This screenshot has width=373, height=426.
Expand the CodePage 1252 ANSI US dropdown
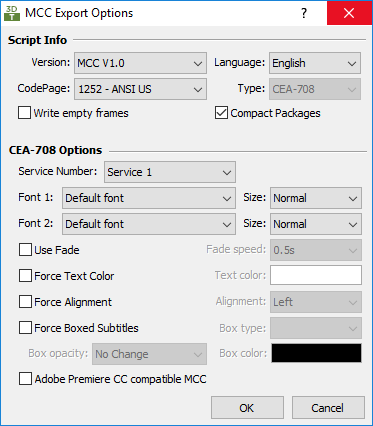(x=140, y=89)
